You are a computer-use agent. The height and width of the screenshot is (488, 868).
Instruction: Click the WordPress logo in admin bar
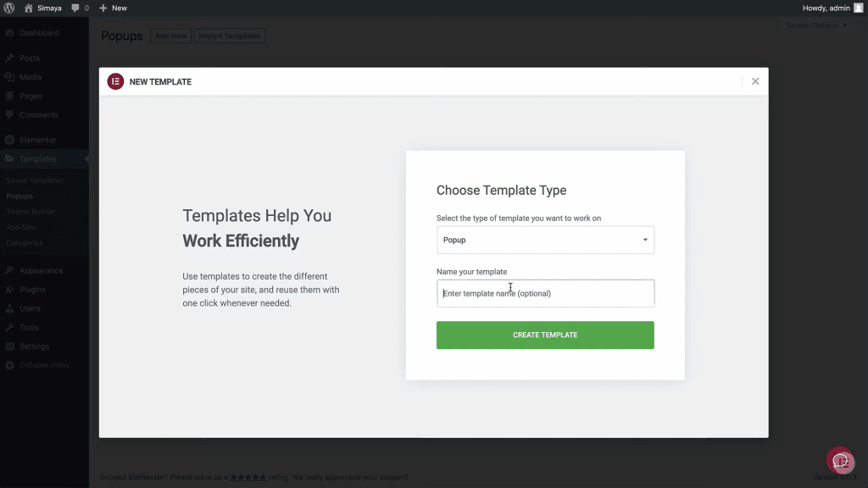coord(9,8)
